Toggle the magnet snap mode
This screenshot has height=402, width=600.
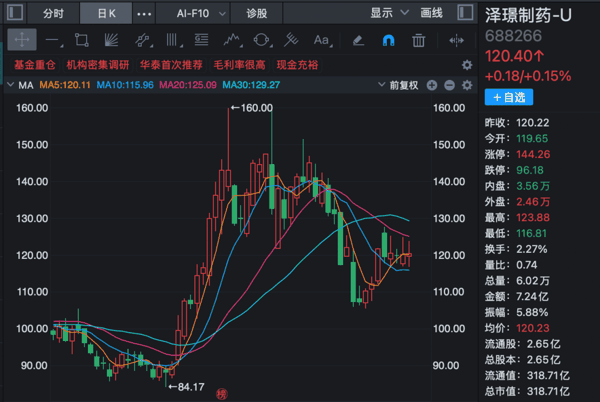[388, 40]
